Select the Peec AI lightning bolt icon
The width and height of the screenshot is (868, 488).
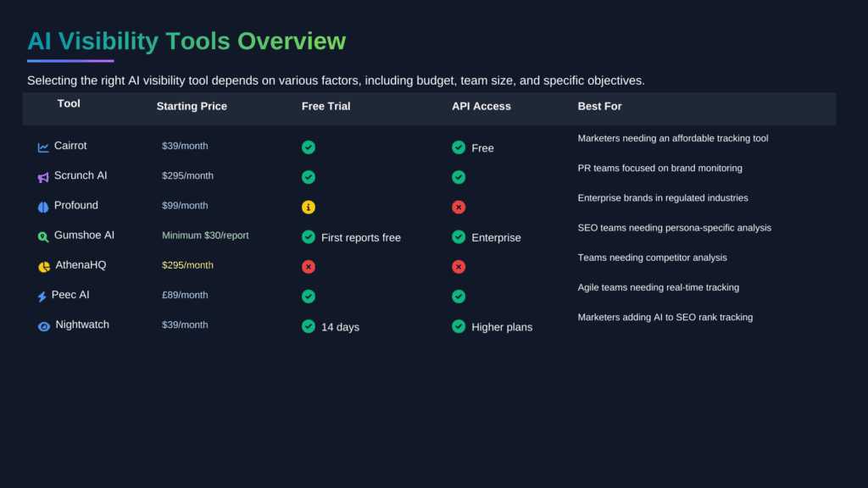[43, 295]
